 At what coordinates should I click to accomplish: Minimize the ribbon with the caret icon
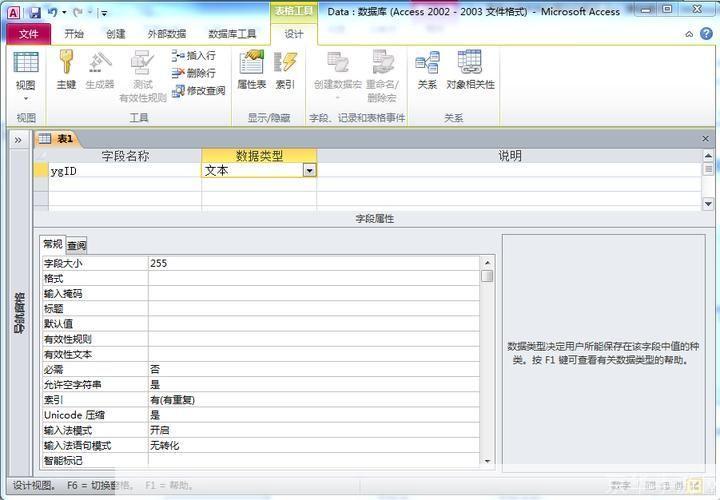pos(689,34)
